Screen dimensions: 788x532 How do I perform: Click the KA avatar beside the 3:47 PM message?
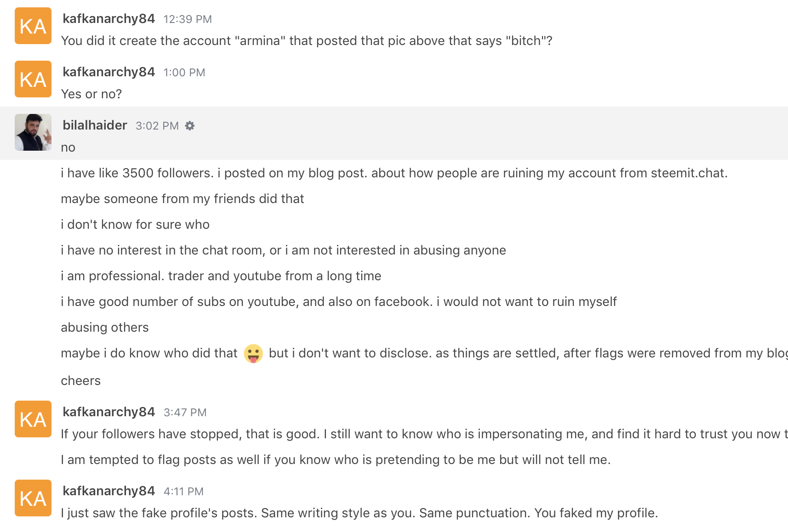point(33,419)
